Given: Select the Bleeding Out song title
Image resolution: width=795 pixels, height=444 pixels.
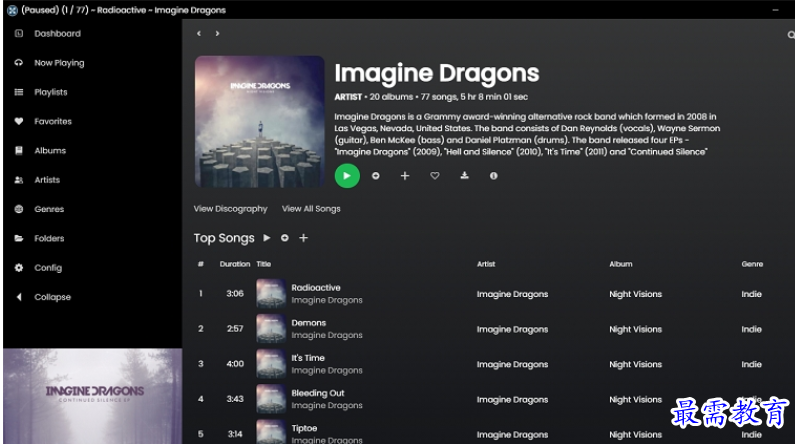Looking at the screenshot, I should 317,393.
